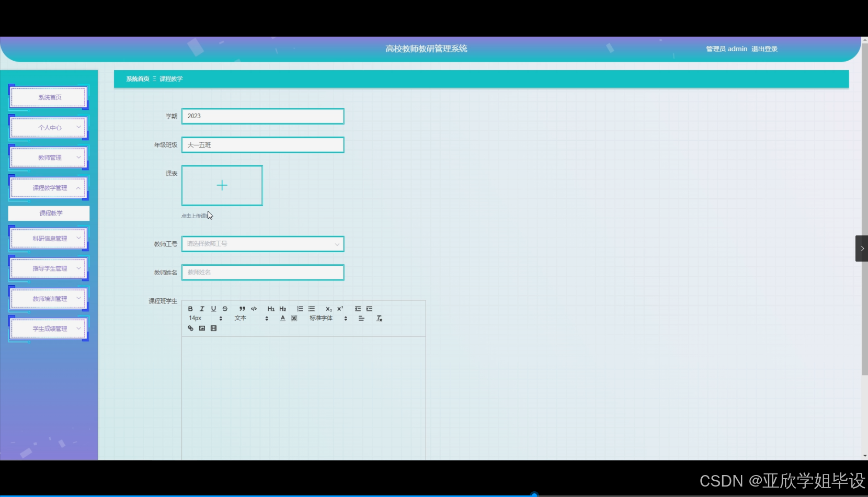868x497 pixels.
Task: Insert an image in the editor
Action: coord(202,328)
